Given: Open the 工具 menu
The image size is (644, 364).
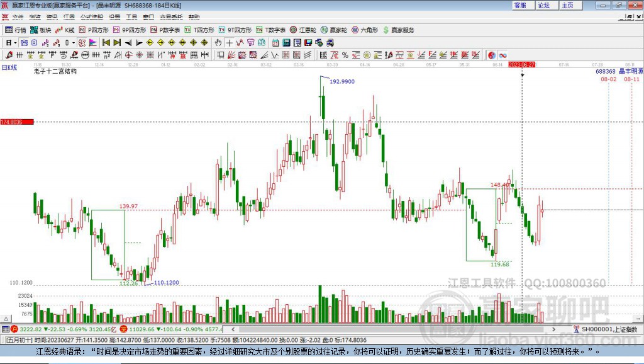Looking at the screenshot, I should (131, 17).
